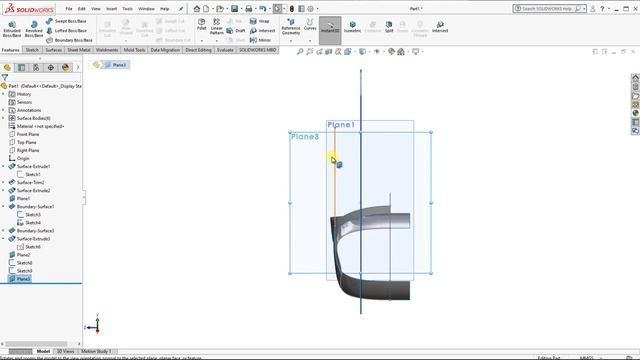Screen dimensions: 640x360
Task: Expand the Surface-Trim2 feature
Action: tap(4, 182)
